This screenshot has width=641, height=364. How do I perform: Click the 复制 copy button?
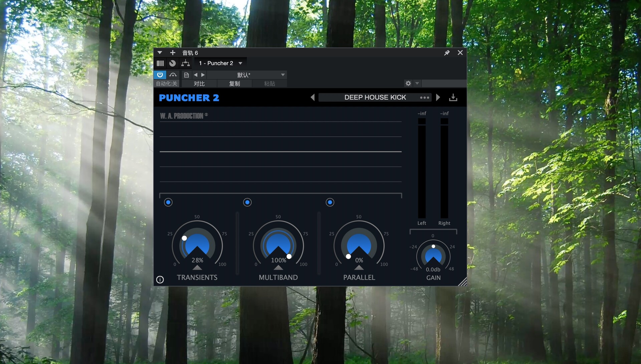point(234,84)
